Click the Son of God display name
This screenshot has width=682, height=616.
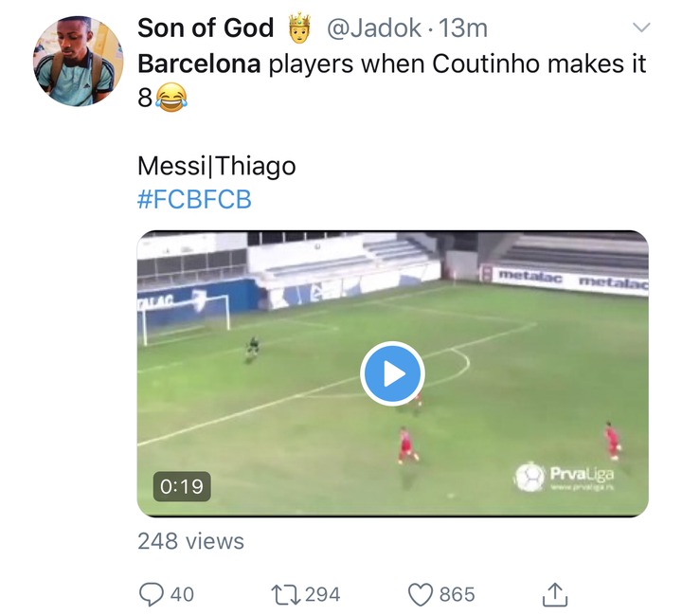[x=206, y=28]
